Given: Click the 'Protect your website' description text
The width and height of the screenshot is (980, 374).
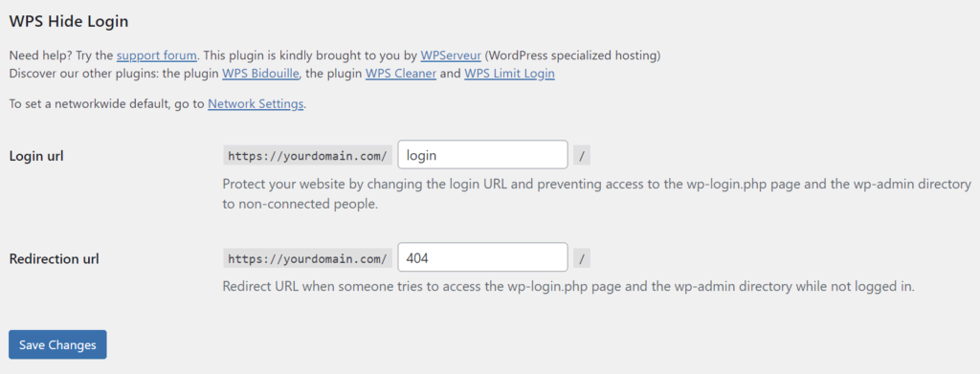Looking at the screenshot, I should (x=597, y=194).
